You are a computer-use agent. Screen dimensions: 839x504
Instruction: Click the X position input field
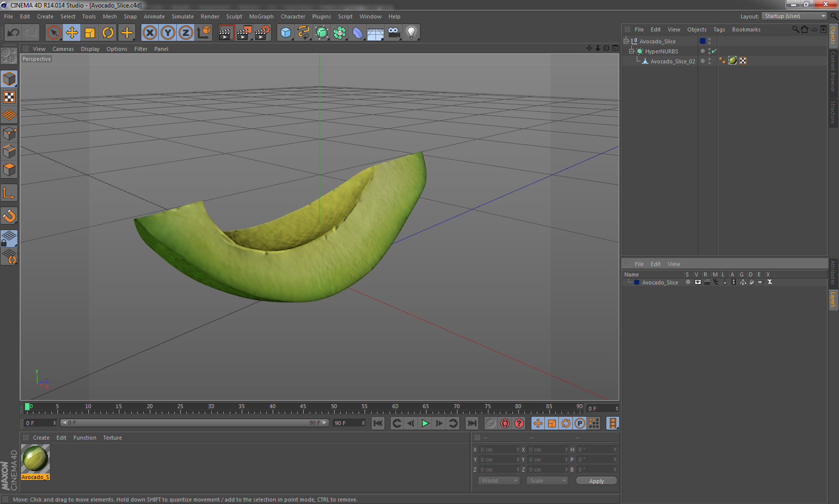click(x=499, y=450)
